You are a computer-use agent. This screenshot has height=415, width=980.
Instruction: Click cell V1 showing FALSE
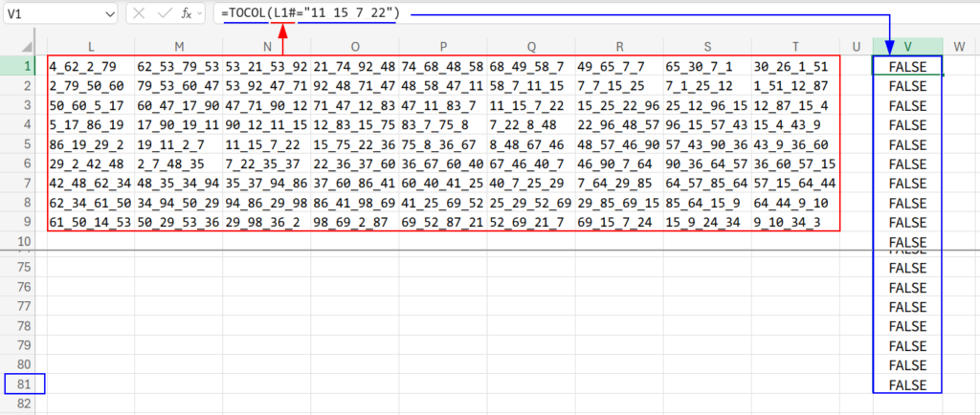[907, 66]
